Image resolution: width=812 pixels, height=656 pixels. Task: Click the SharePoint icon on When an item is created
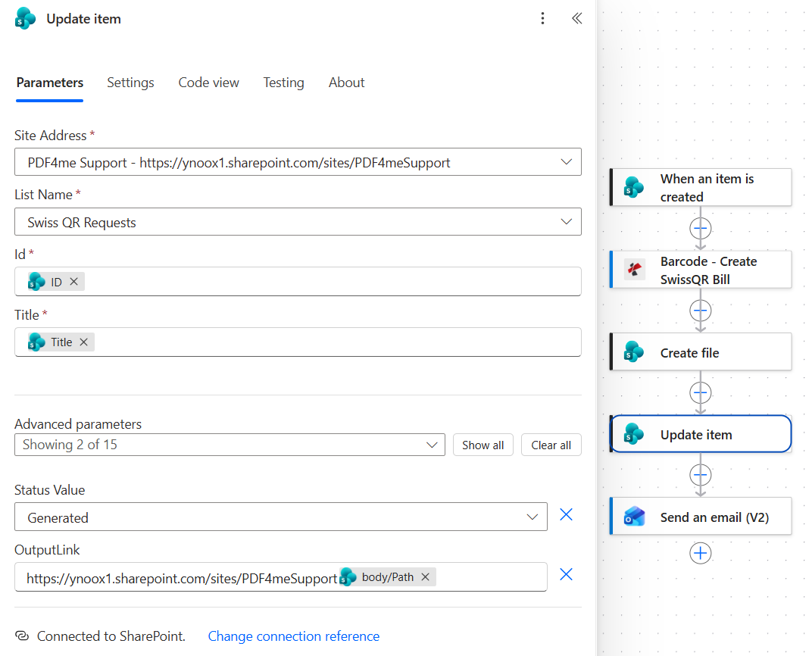[x=634, y=187]
